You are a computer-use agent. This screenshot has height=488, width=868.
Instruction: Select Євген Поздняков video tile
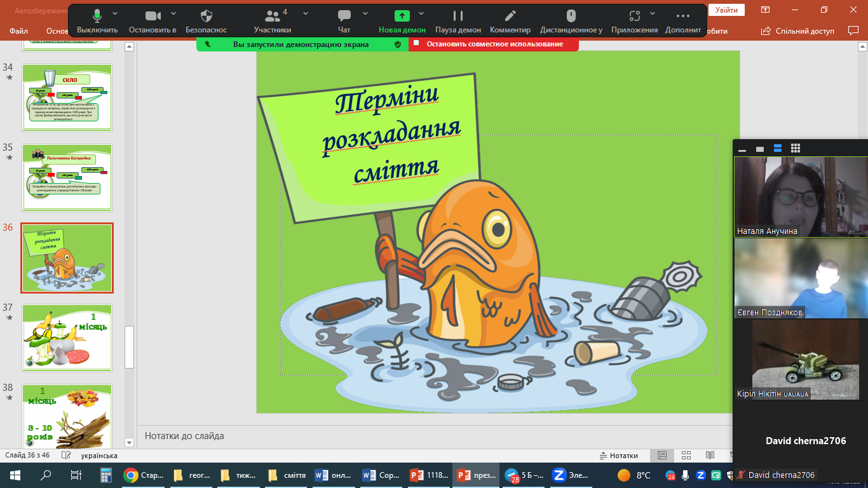801,278
